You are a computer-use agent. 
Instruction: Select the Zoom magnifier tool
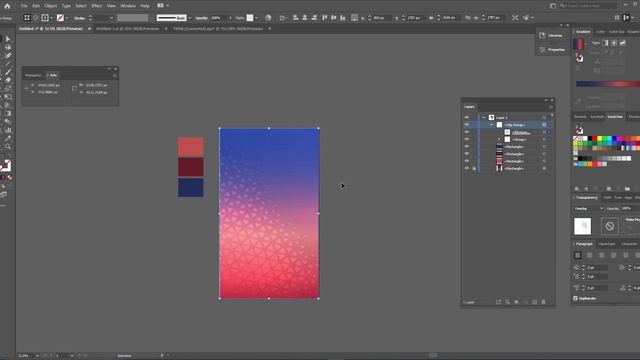pos(8,147)
